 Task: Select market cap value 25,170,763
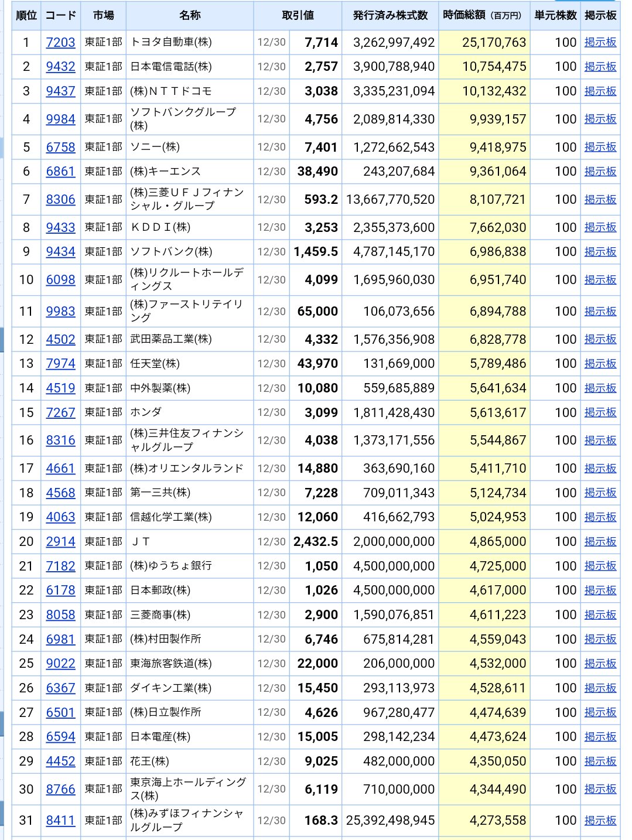tap(494, 43)
